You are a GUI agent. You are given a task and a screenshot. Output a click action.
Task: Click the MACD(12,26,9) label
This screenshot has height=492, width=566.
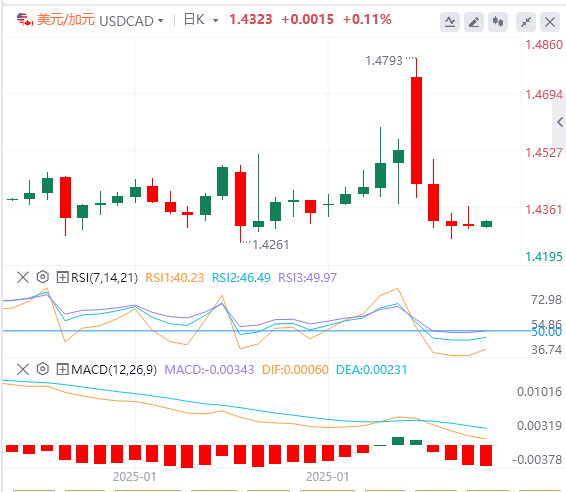point(114,370)
